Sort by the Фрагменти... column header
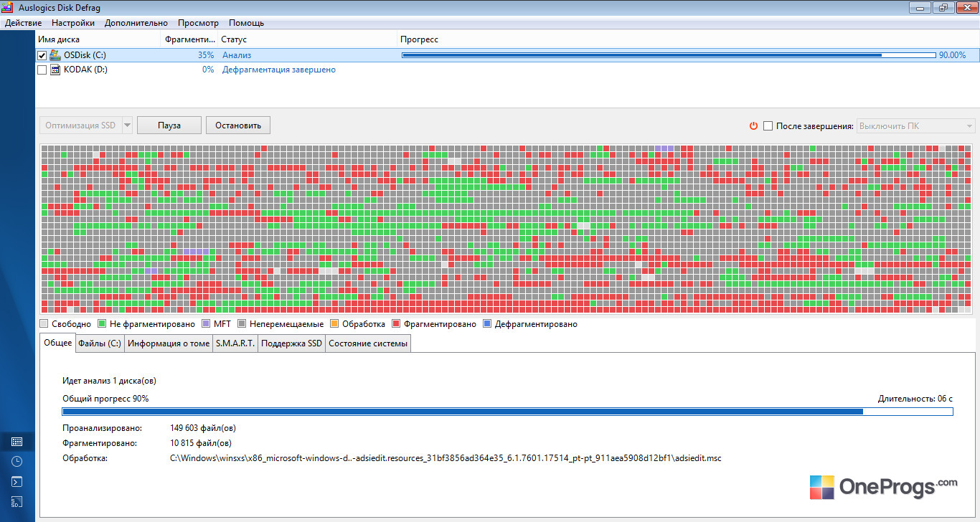Viewport: 980px width, 522px height. point(190,39)
